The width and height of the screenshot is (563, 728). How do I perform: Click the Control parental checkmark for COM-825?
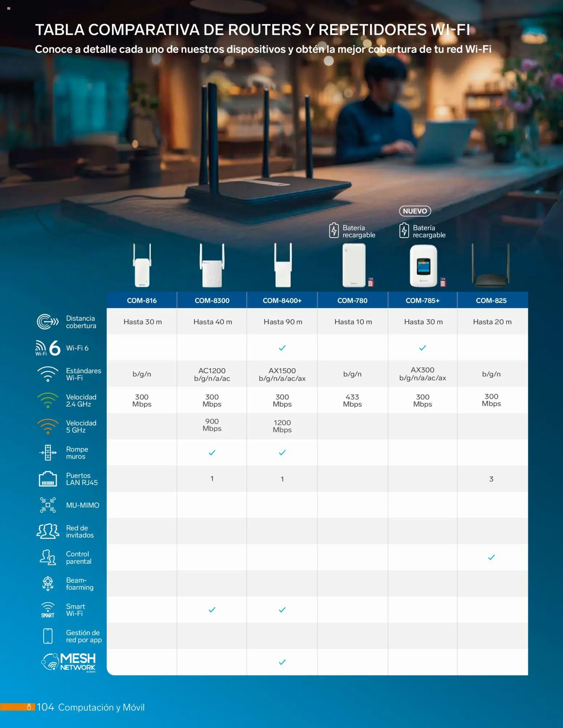point(491,557)
